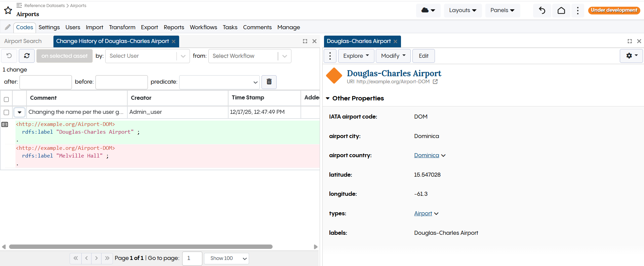
Task: Click the pencil edit icon near Codes
Action: tap(8, 27)
